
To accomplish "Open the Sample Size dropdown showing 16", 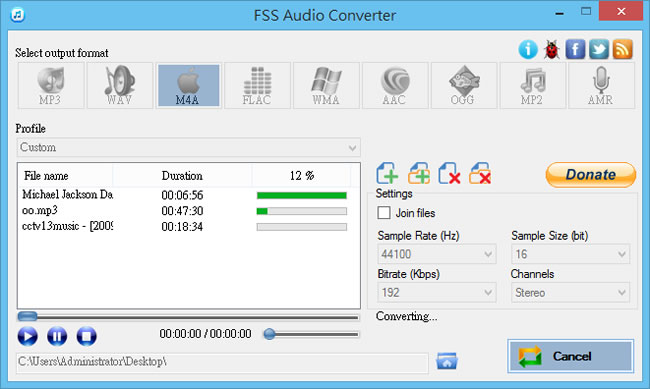I will 570,254.
